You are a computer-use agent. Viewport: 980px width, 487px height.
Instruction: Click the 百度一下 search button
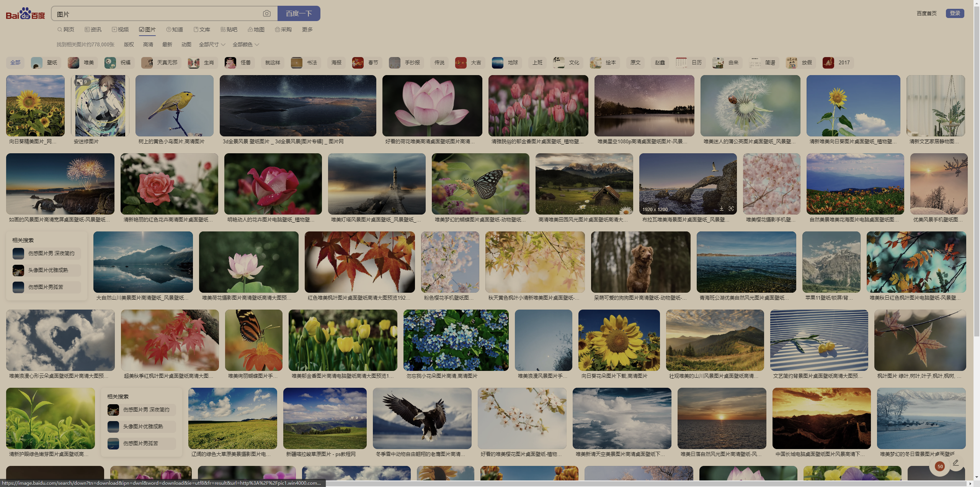pyautogui.click(x=299, y=14)
